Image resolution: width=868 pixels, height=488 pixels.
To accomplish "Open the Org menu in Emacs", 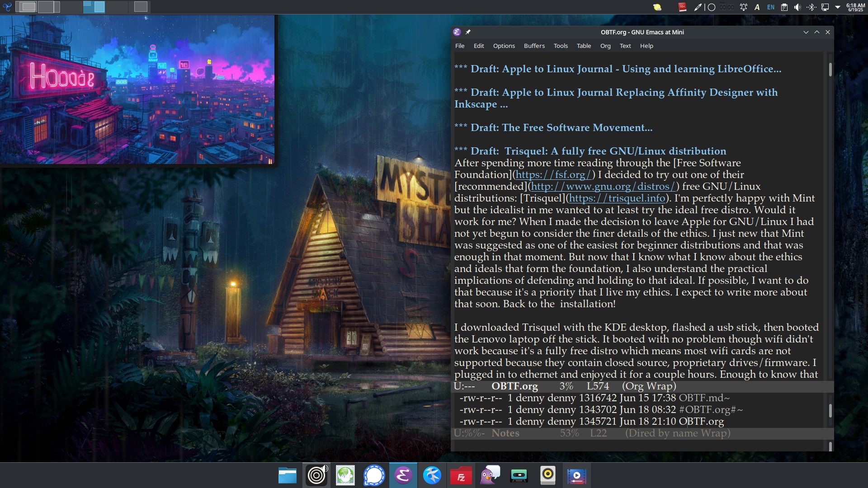I will (x=605, y=46).
